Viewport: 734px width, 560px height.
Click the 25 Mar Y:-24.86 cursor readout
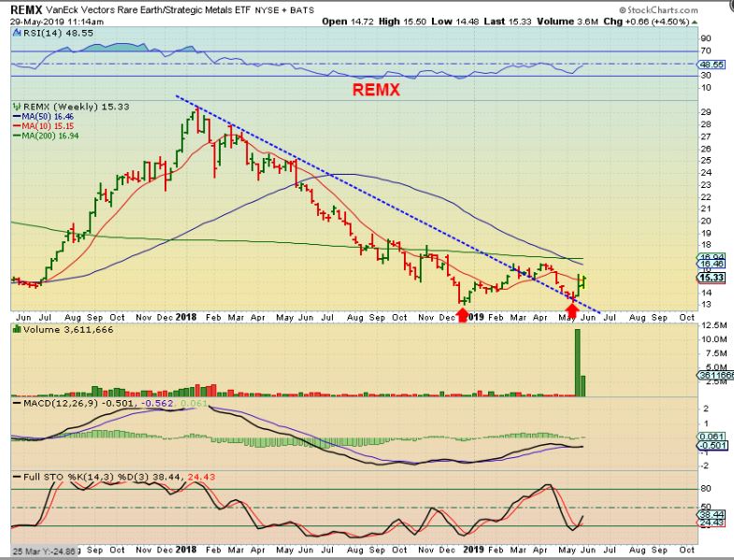point(43,551)
